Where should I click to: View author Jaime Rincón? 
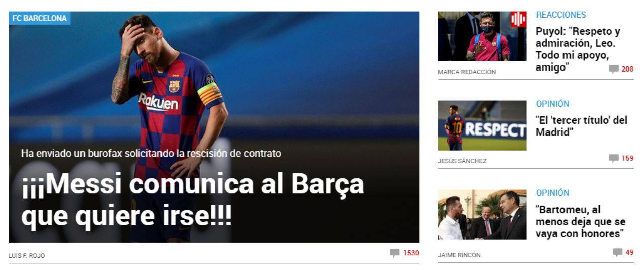pos(459,255)
